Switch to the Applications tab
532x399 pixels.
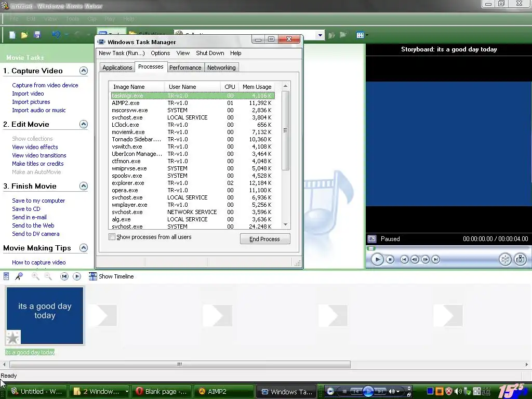click(x=117, y=68)
